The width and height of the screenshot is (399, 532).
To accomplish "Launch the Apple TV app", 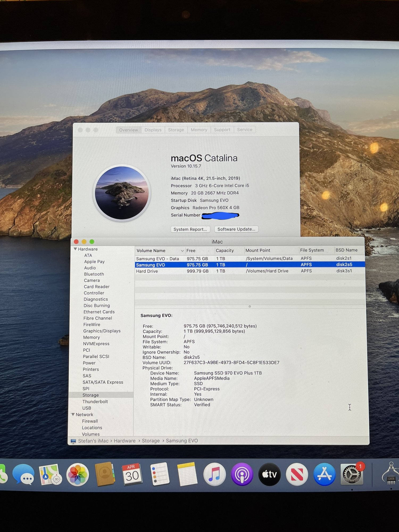I will [269, 474].
